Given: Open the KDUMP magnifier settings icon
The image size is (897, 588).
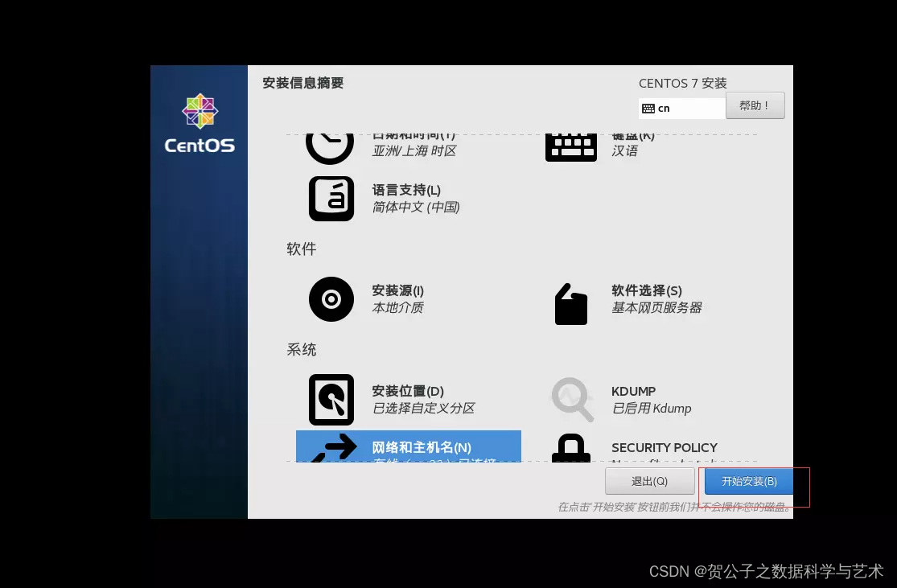Looking at the screenshot, I should [x=571, y=399].
